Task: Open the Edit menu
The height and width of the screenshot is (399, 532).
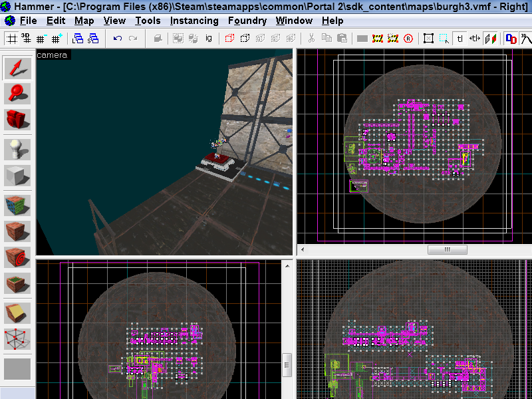Action: [56, 21]
